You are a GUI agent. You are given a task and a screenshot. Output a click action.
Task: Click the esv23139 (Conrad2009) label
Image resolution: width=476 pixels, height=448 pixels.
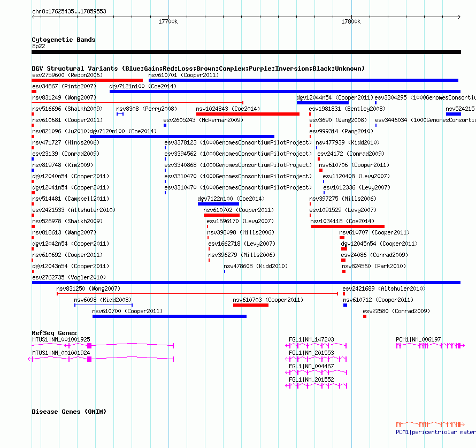(x=66, y=154)
